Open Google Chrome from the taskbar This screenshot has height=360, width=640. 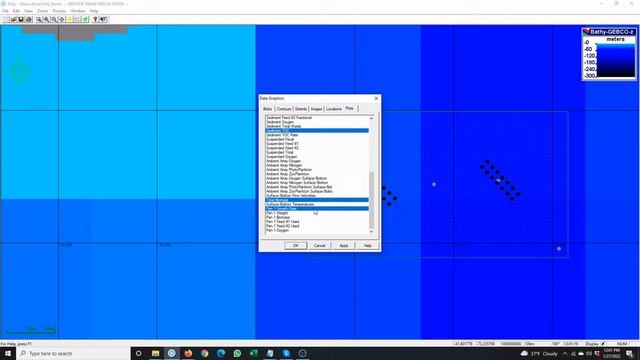[204, 353]
